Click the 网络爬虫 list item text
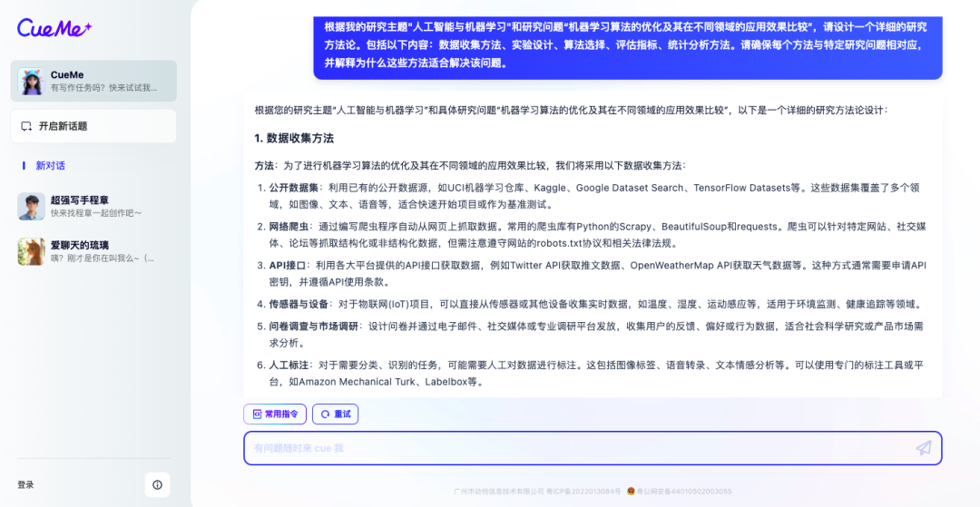980x507 pixels. point(597,235)
